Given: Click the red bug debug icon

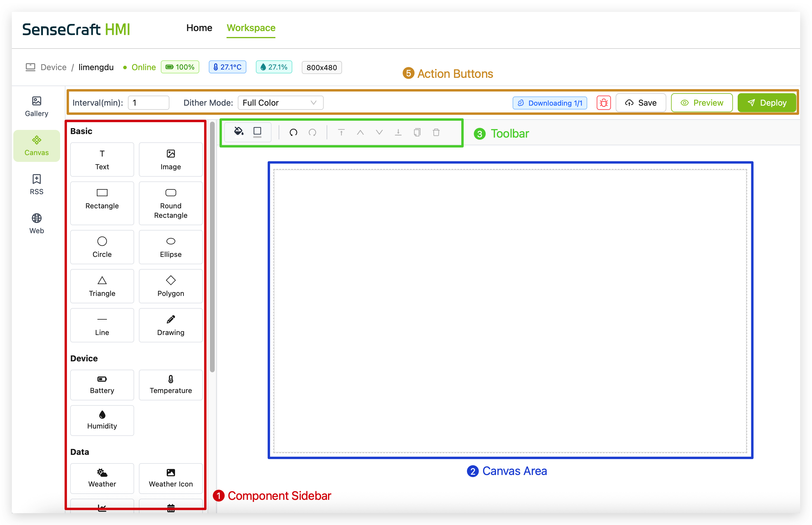Looking at the screenshot, I should (x=603, y=103).
